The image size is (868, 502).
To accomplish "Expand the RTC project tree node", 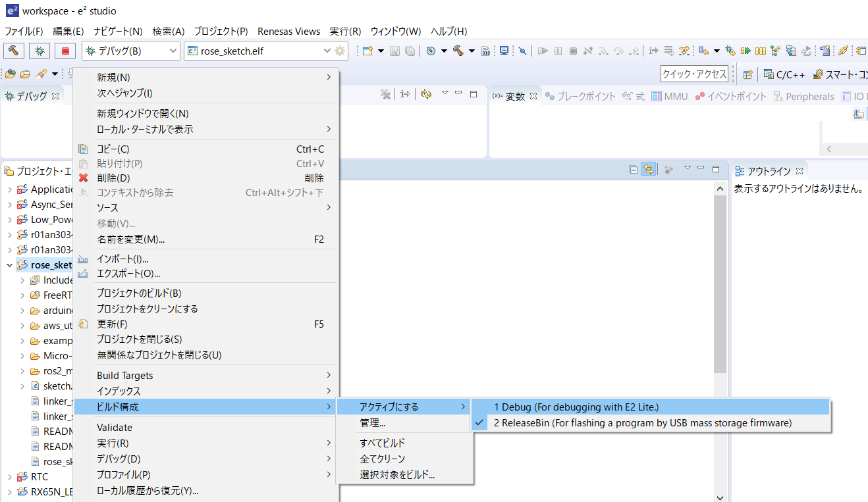I will click(x=9, y=476).
